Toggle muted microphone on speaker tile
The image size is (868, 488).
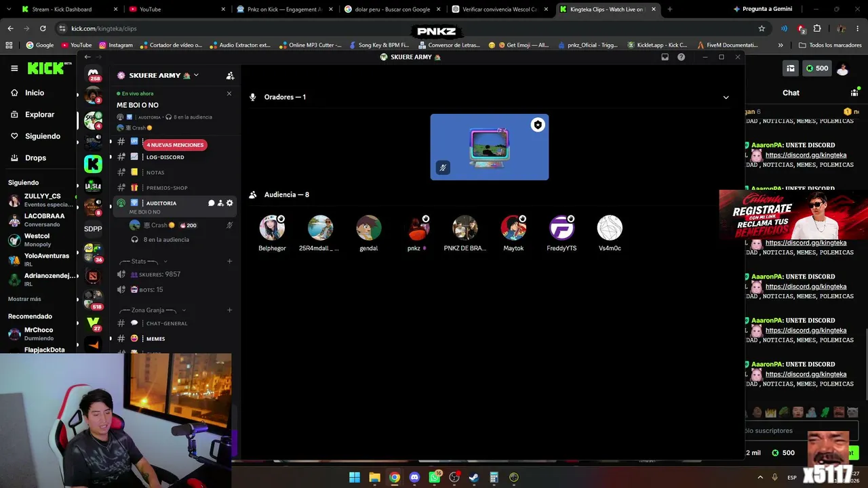click(443, 167)
